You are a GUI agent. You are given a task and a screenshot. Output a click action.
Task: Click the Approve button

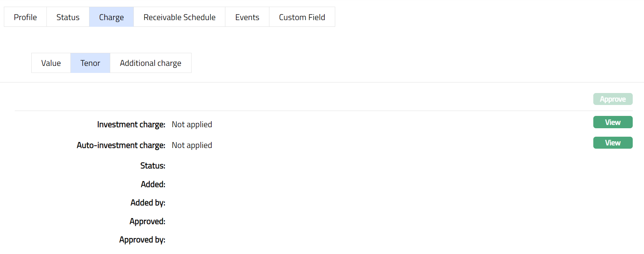613,99
